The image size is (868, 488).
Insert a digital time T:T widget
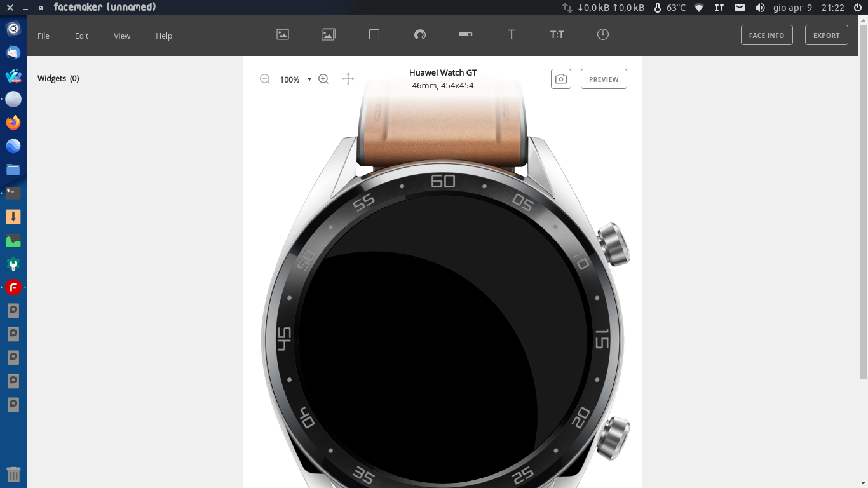[x=557, y=35]
